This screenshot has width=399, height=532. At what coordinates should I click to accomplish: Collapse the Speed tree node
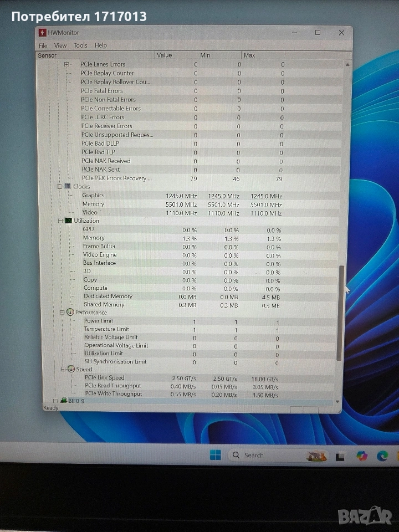(63, 369)
